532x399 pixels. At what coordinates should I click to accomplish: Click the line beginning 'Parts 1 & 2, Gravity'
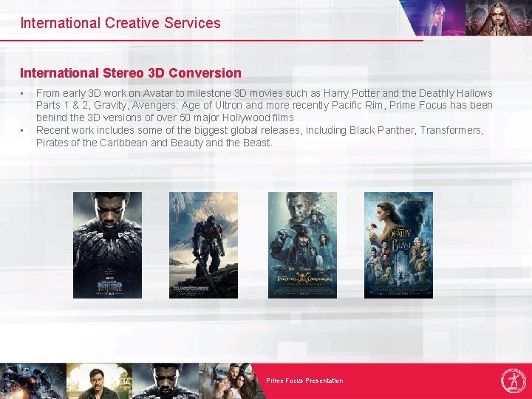coord(265,105)
